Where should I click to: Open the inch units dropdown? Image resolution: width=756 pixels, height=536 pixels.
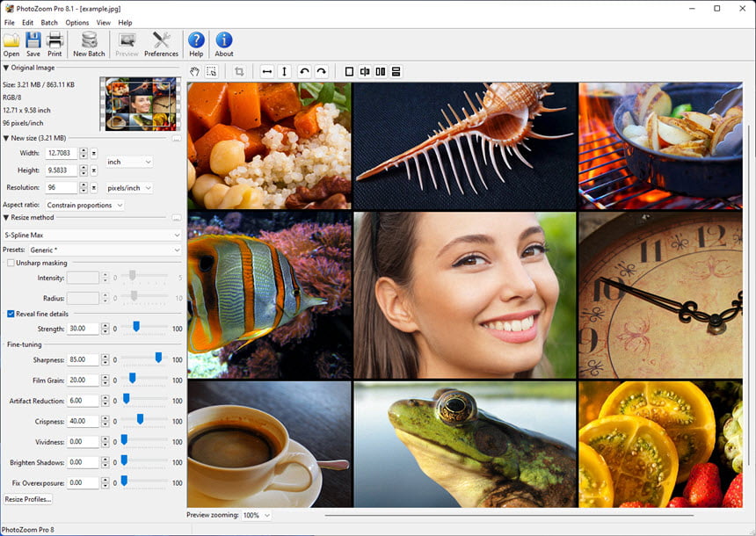click(x=129, y=162)
